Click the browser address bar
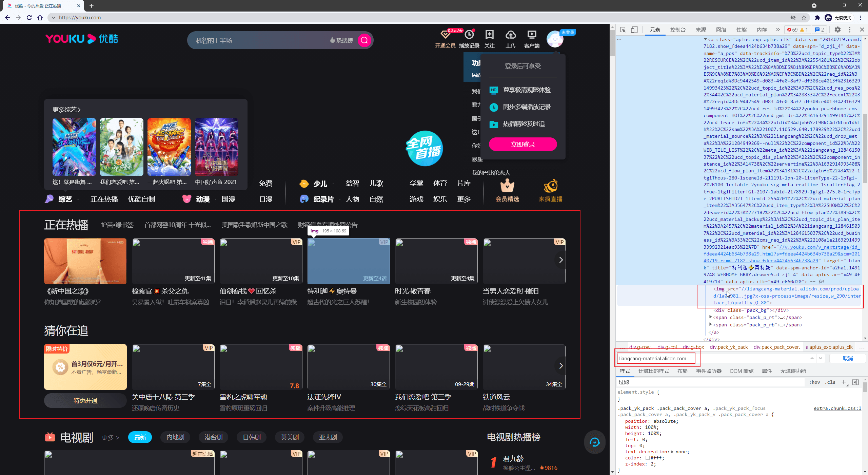Screen dimensions: 868x475 pyautogui.click(x=420, y=18)
